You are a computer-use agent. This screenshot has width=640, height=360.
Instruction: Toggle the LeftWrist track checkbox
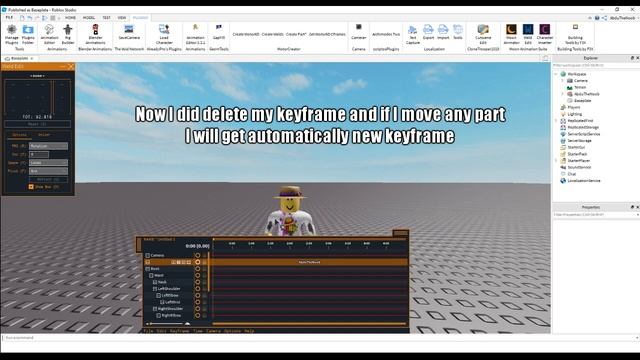[x=162, y=302]
